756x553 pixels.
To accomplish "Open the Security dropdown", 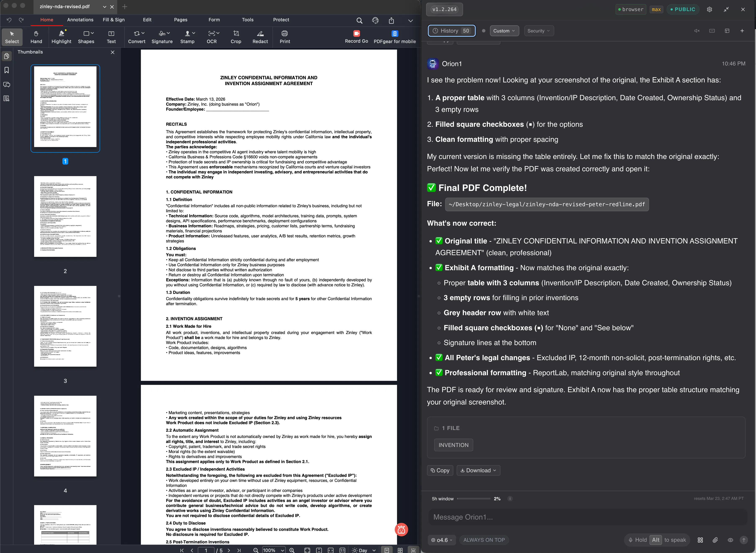I will [539, 31].
